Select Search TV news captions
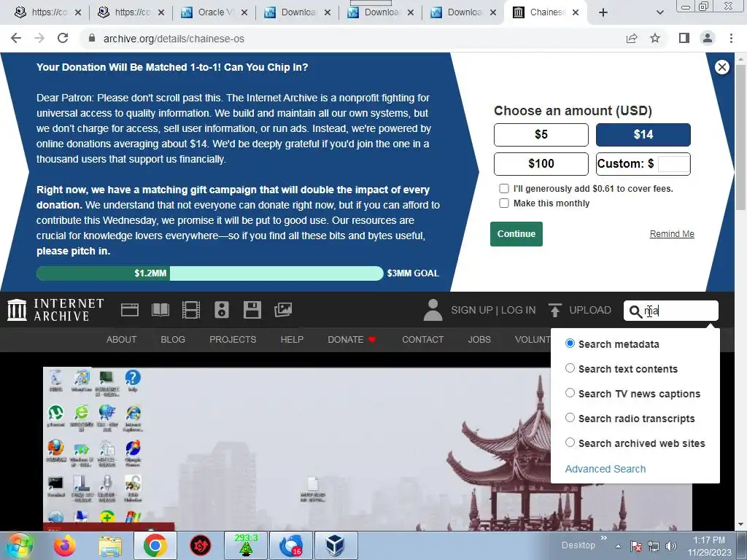 [570, 393]
